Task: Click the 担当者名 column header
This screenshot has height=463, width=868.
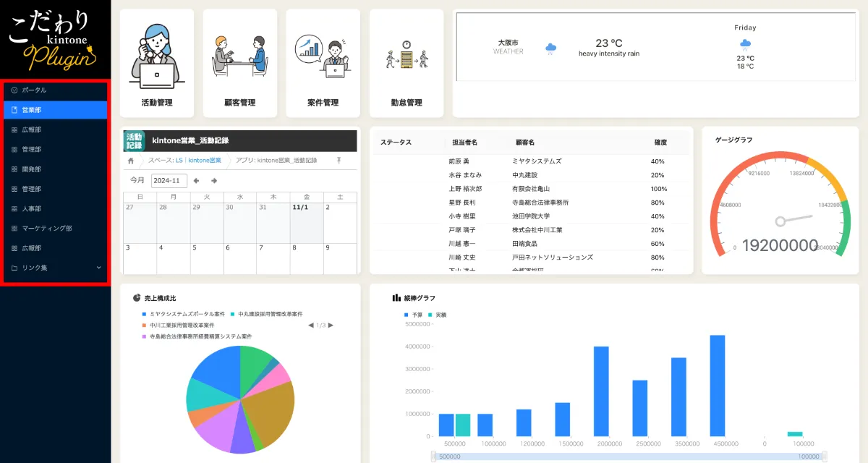Action: coord(464,143)
